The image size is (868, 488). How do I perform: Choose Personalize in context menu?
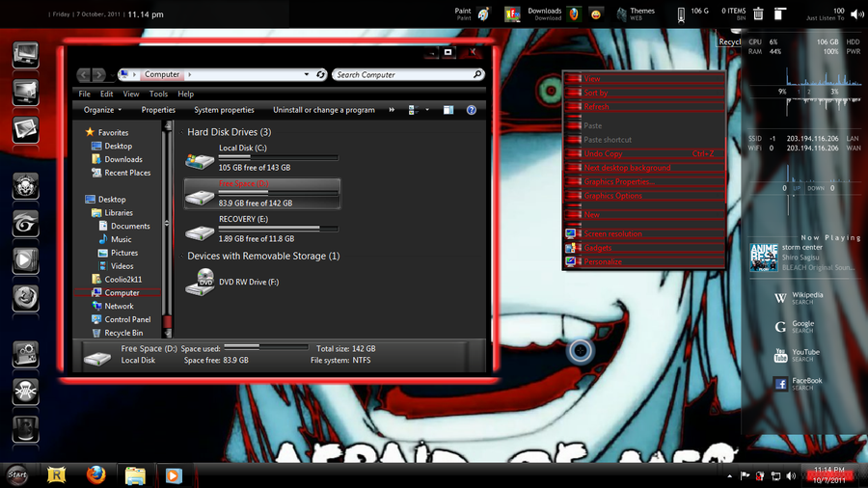coord(644,261)
